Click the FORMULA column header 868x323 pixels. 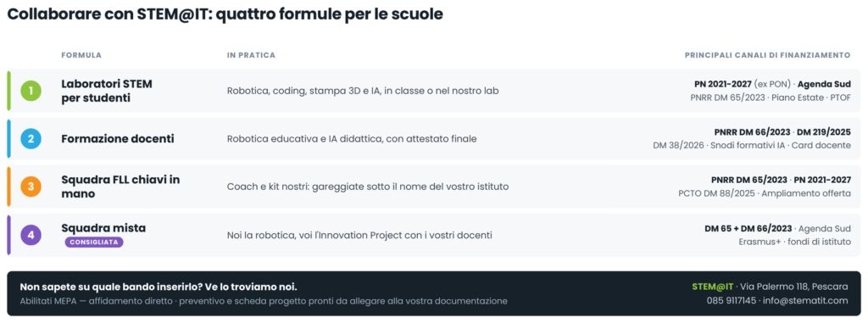point(81,55)
